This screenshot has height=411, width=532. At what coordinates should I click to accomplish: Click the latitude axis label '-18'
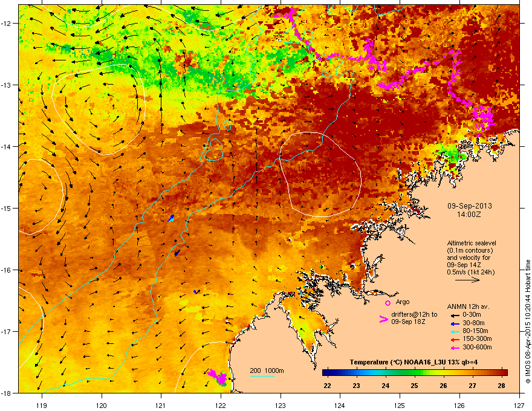[x=7, y=393]
